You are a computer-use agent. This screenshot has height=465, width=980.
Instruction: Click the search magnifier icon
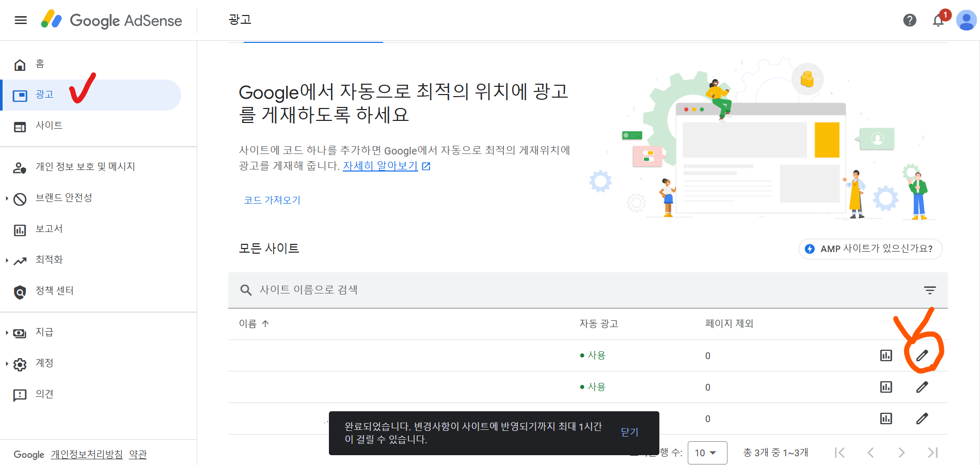click(246, 290)
